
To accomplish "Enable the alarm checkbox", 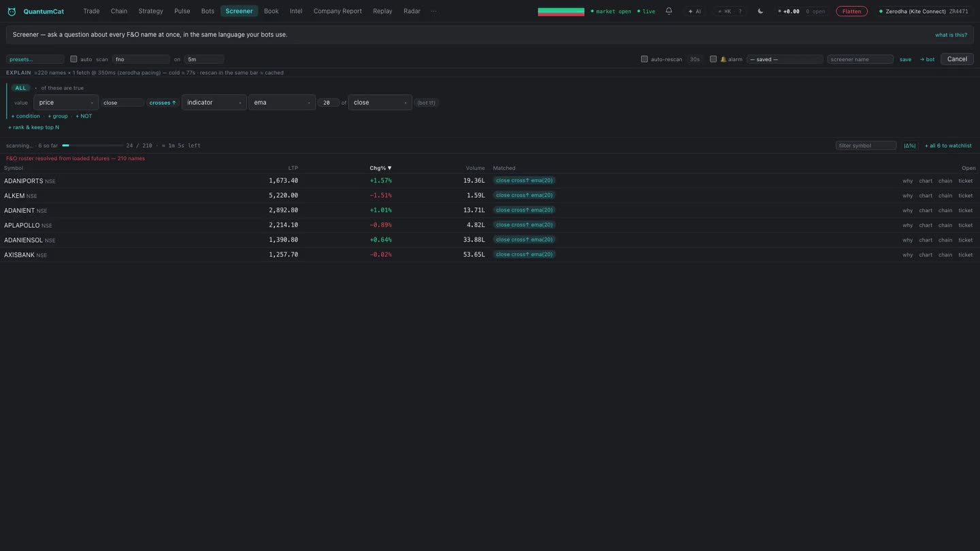I will 713,59.
